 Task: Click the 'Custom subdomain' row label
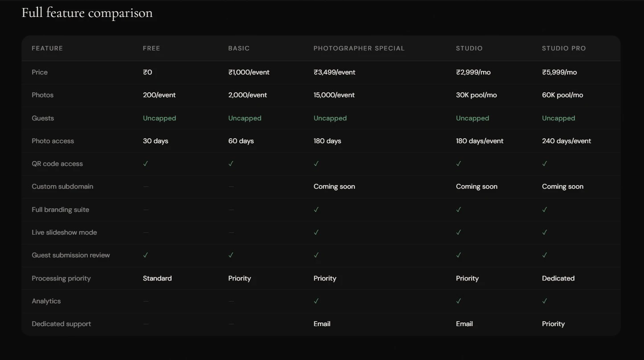point(62,186)
